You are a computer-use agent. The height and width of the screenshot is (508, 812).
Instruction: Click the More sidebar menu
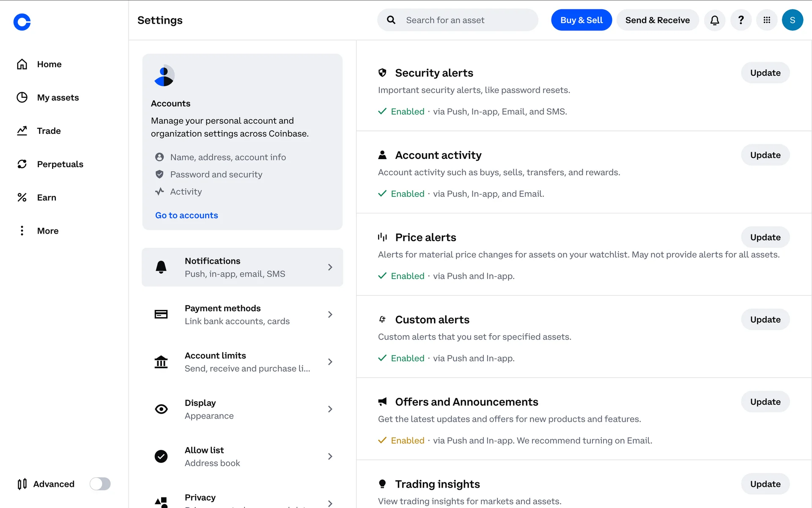[x=47, y=231]
